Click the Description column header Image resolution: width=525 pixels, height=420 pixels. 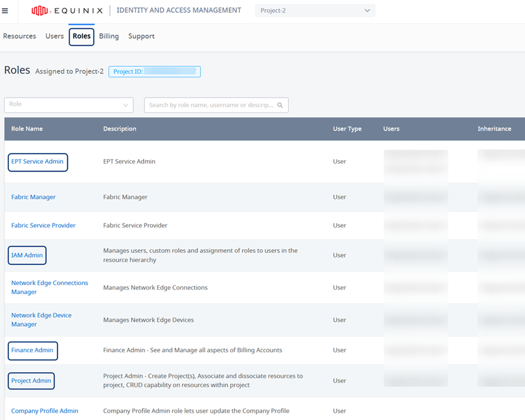pyautogui.click(x=119, y=129)
